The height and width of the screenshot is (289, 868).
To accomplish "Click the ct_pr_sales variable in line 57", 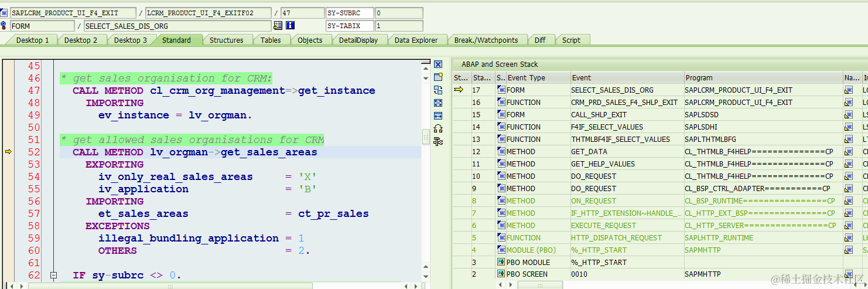I will [333, 214].
